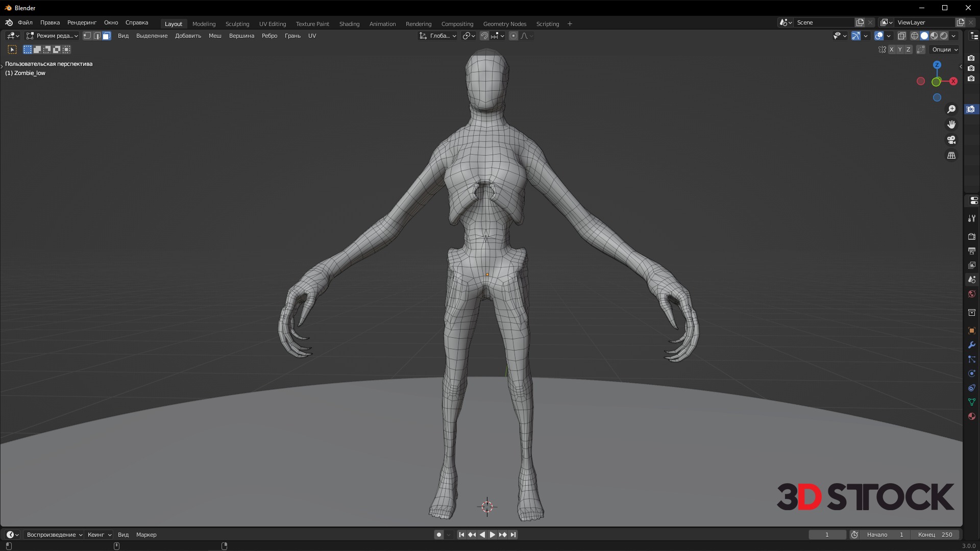Toggle camera view icon in viewport
This screenshot has width=980, height=551.
tap(951, 140)
